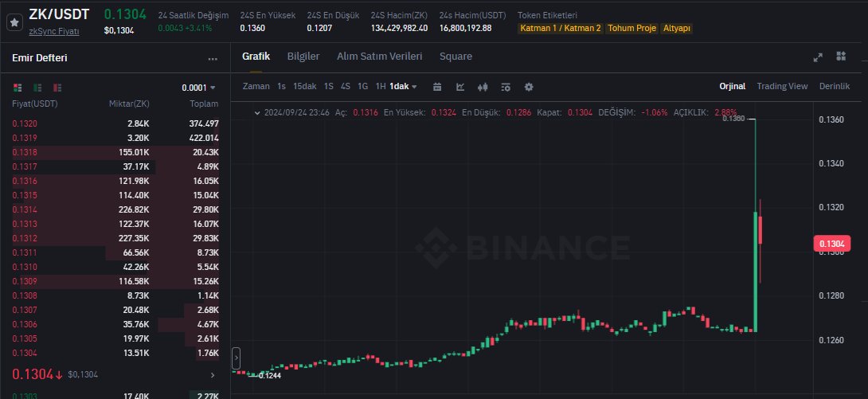The height and width of the screenshot is (399, 868).
Task: Click the Katman 1 / Katman 2 tag
Action: [x=560, y=28]
